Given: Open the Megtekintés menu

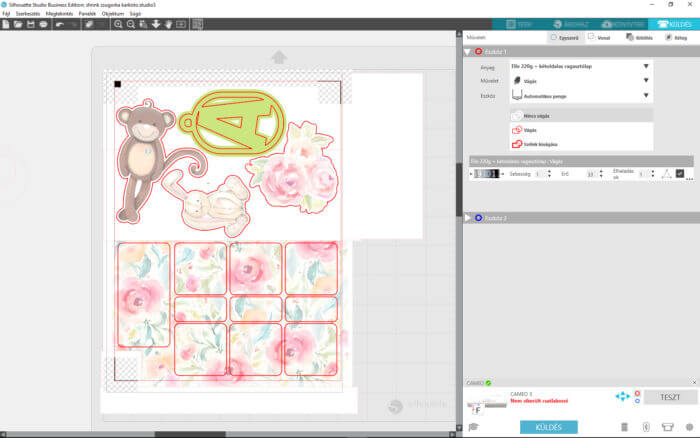Looking at the screenshot, I should tap(59, 14).
